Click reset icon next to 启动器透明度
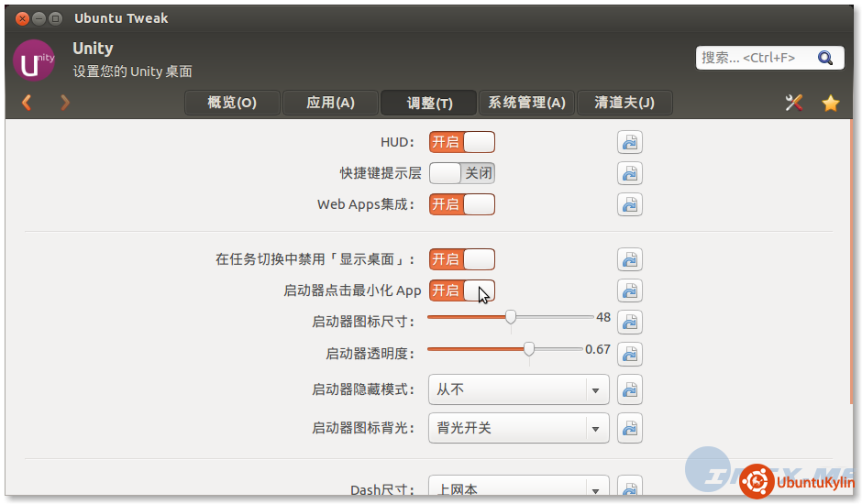The height and width of the screenshot is (504, 862). (x=629, y=353)
